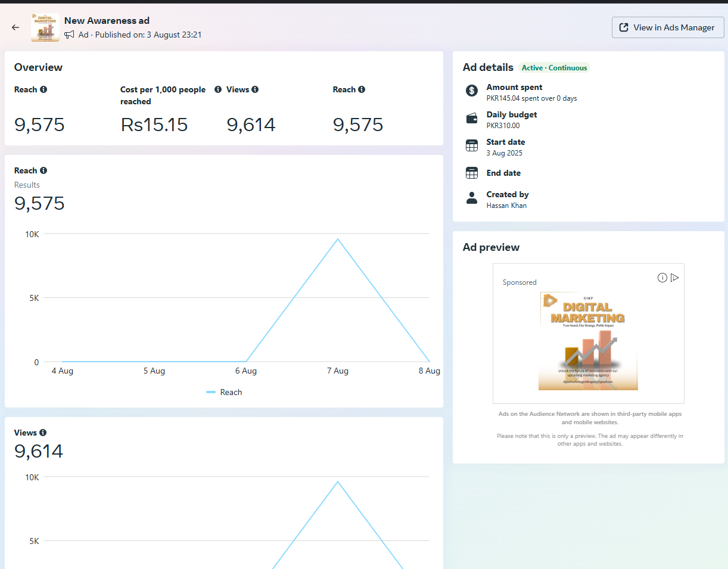This screenshot has width=728, height=569.
Task: Click the circled info icon in ad preview
Action: 662,278
